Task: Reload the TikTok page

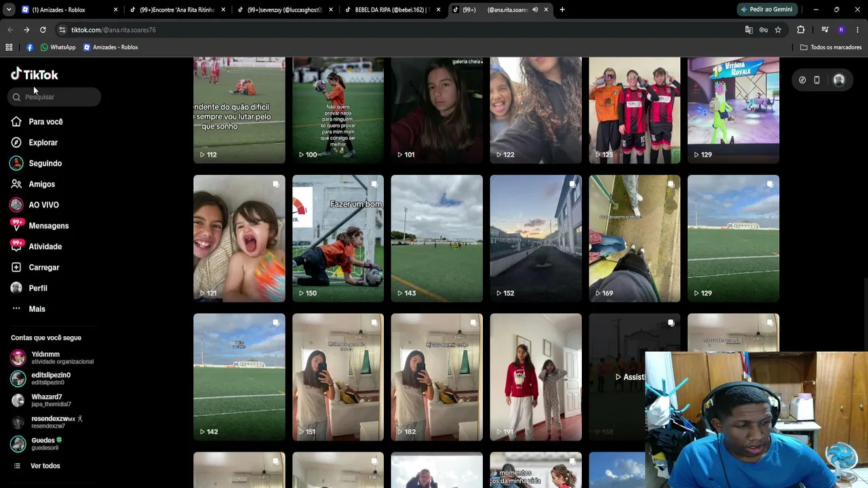Action: click(43, 30)
